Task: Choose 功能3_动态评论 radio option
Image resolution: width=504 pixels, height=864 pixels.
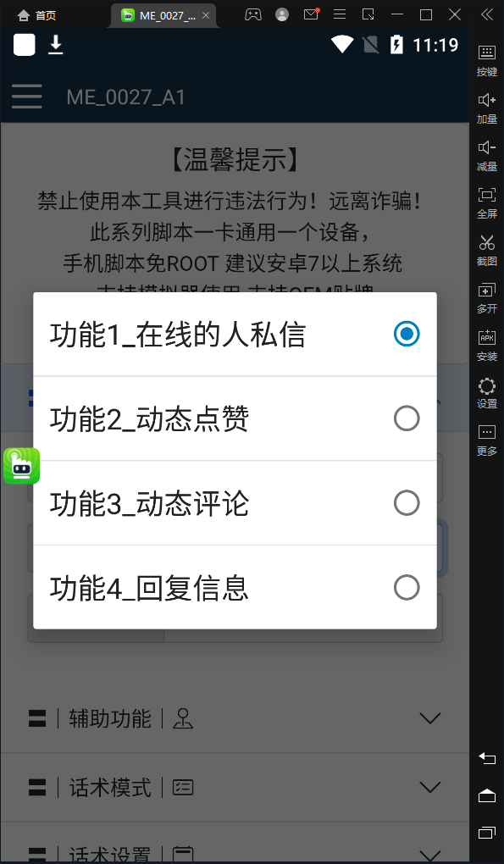Action: [x=235, y=503]
